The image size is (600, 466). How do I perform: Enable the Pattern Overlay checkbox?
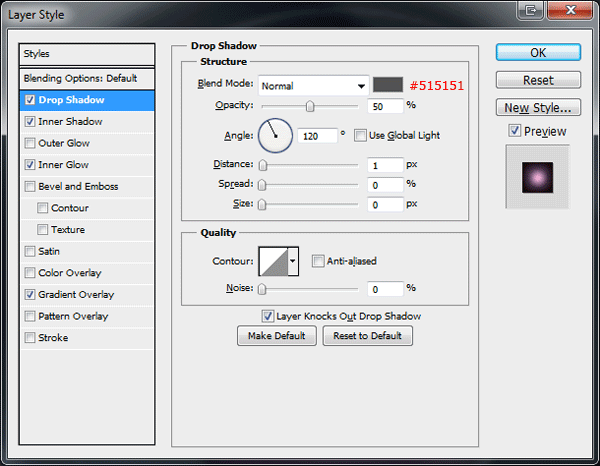(x=30, y=316)
